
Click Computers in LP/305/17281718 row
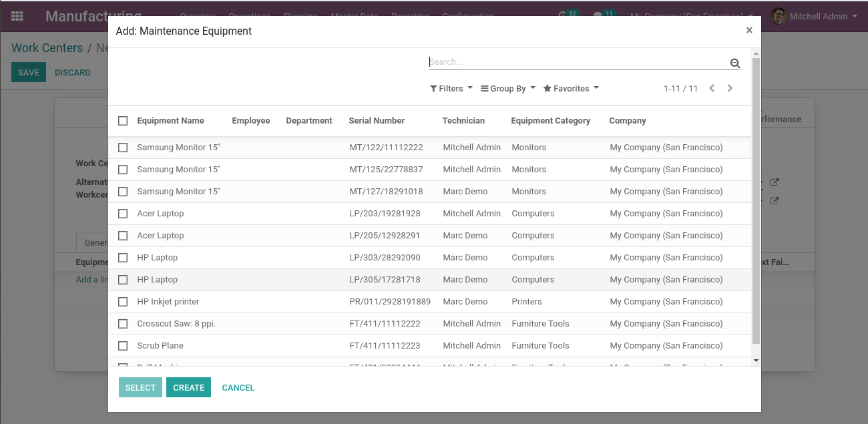pyautogui.click(x=533, y=280)
